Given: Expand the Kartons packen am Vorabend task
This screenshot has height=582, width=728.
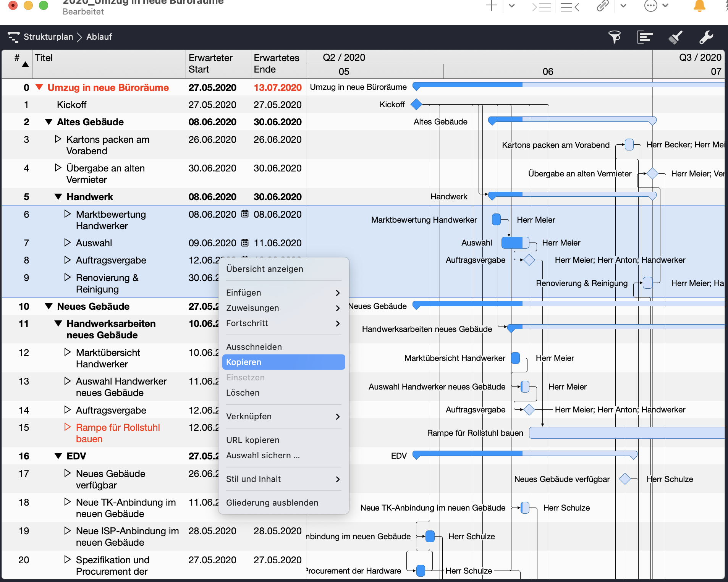Looking at the screenshot, I should [58, 139].
